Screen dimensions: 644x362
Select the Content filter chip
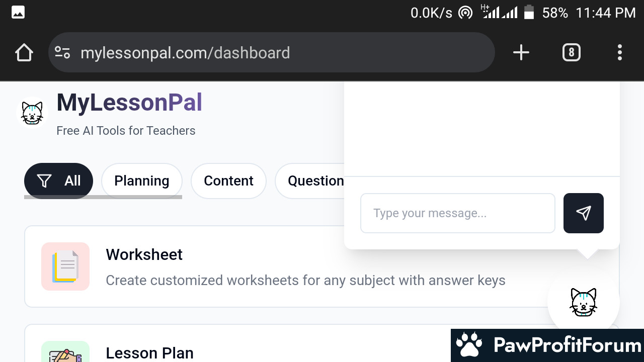pos(228,181)
